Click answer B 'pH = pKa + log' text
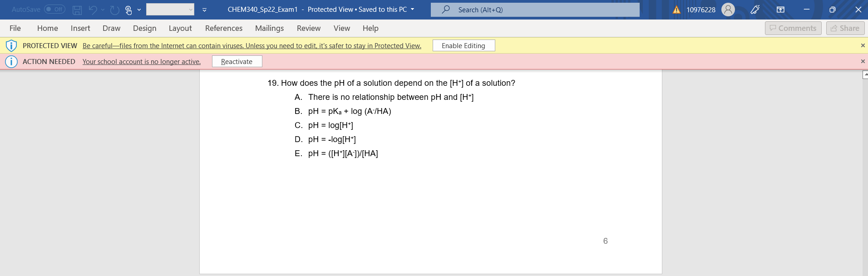Image resolution: width=868 pixels, height=276 pixels. (x=350, y=111)
